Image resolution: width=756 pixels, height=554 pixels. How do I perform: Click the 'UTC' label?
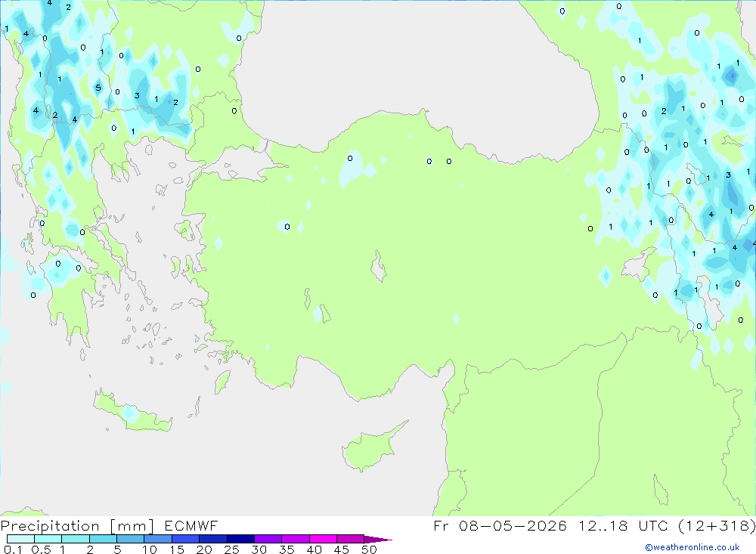653,525
